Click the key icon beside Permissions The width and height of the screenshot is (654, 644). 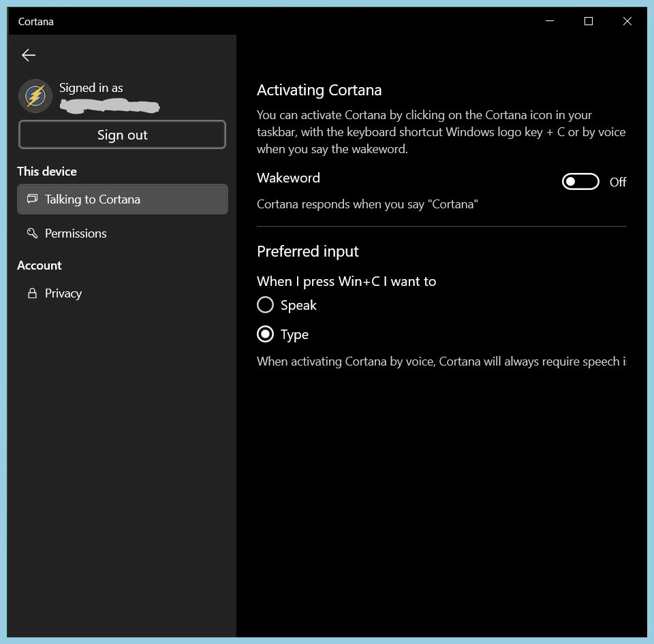[x=32, y=233]
